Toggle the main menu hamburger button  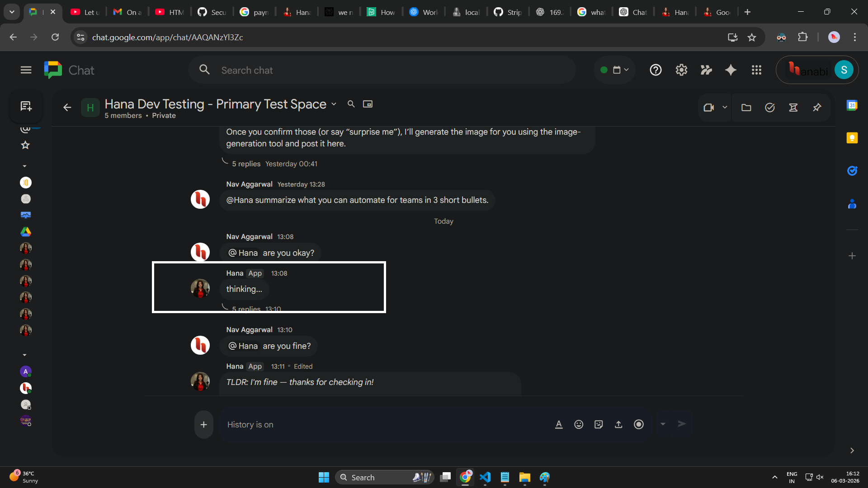[26, 70]
